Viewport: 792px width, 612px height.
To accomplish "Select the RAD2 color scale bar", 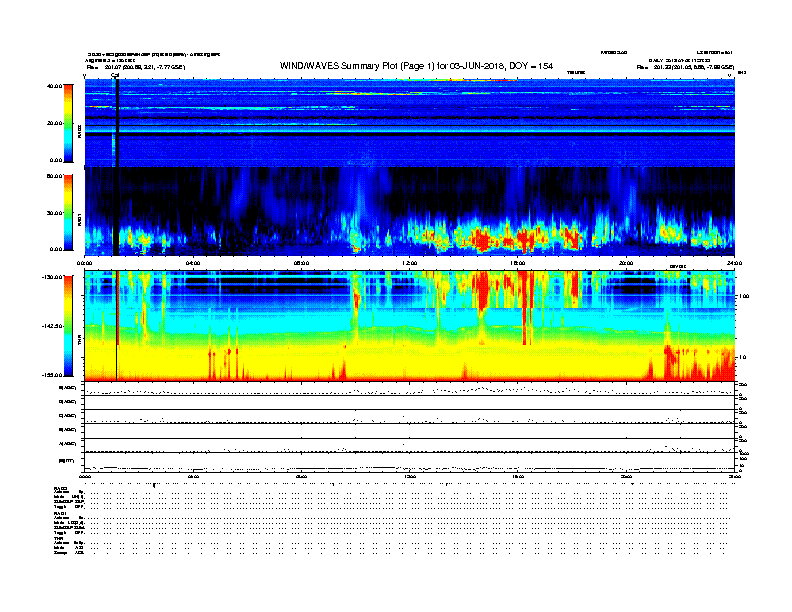I will coord(68,123).
